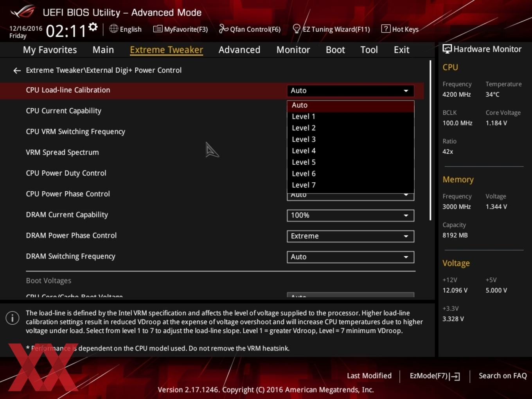This screenshot has height=399, width=532.
Task: Click the 1.184 V core voltage value
Action: click(x=496, y=123)
